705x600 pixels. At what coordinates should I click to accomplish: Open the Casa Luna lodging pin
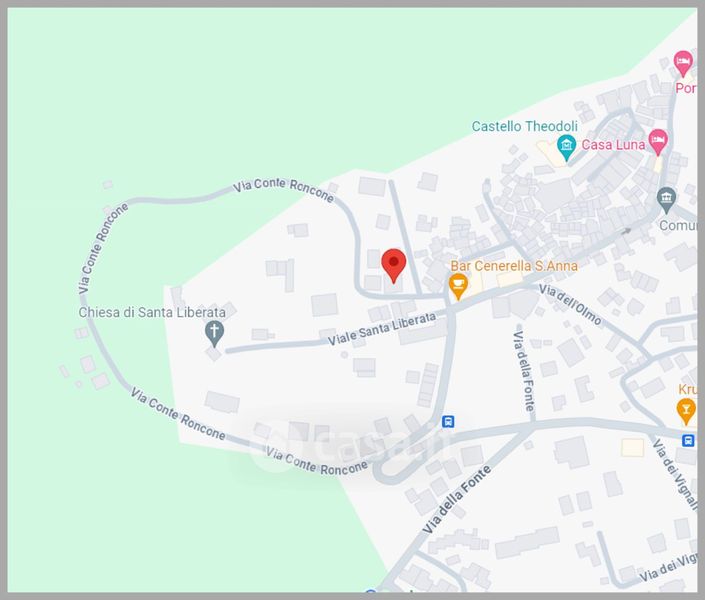[658, 142]
